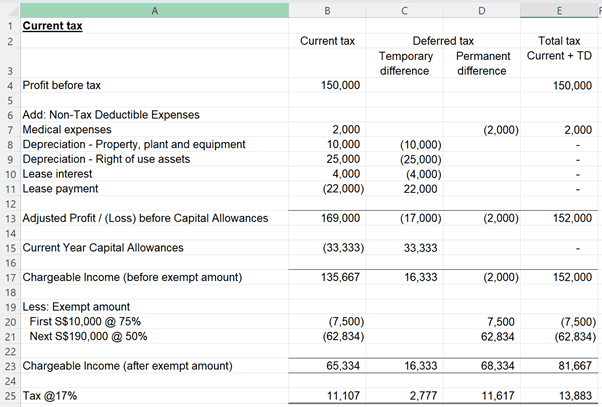Image resolution: width=602 pixels, height=407 pixels.
Task: Click the 'Tax @17%' label
Action: tap(50, 396)
